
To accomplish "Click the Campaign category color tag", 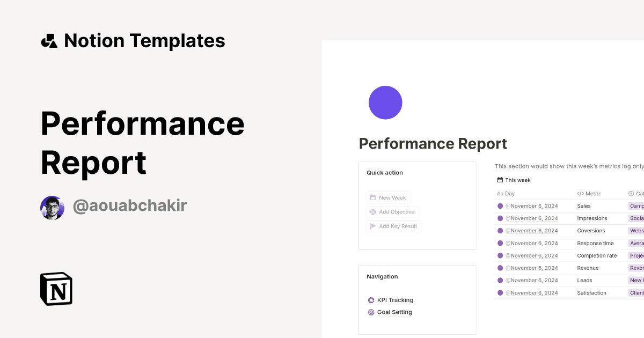I will pyautogui.click(x=636, y=206).
